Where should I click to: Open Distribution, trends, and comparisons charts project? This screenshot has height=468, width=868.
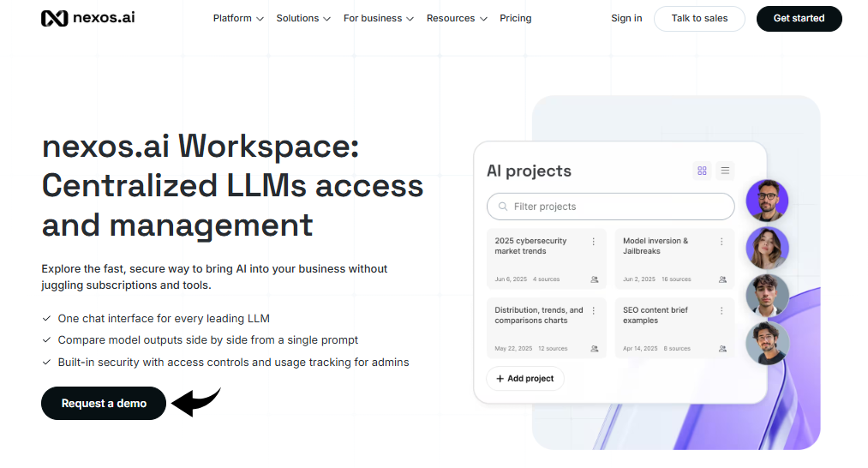[x=547, y=328]
